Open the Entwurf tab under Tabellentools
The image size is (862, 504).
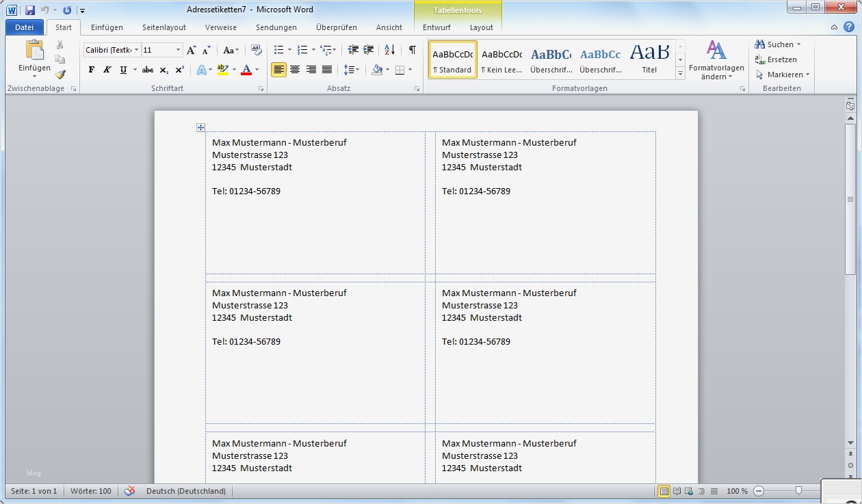pos(436,27)
